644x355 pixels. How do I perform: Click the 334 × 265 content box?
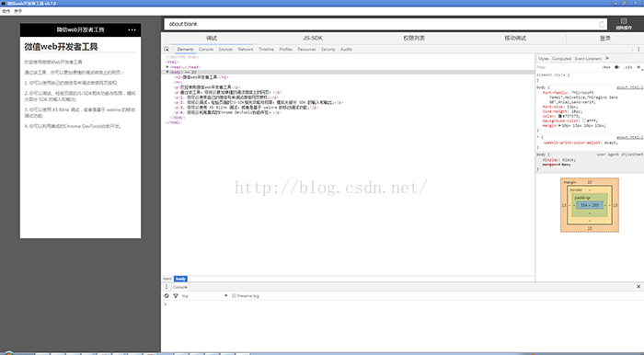point(590,205)
